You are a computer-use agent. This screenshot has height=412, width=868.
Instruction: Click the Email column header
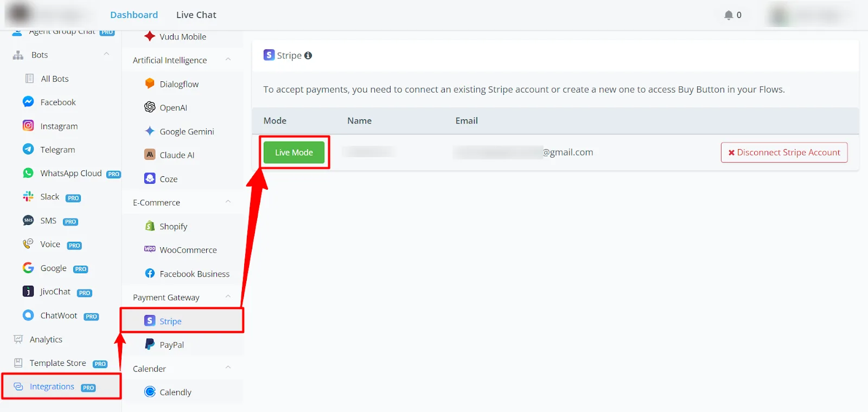tap(467, 120)
